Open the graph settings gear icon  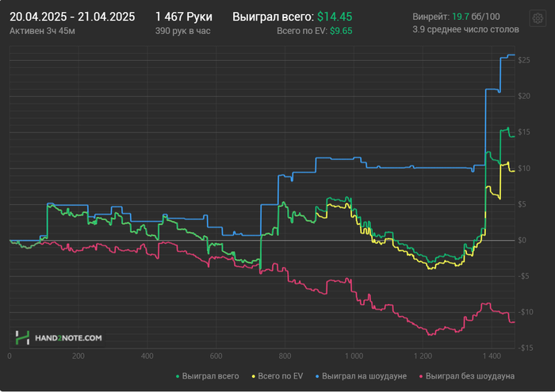click(x=538, y=18)
